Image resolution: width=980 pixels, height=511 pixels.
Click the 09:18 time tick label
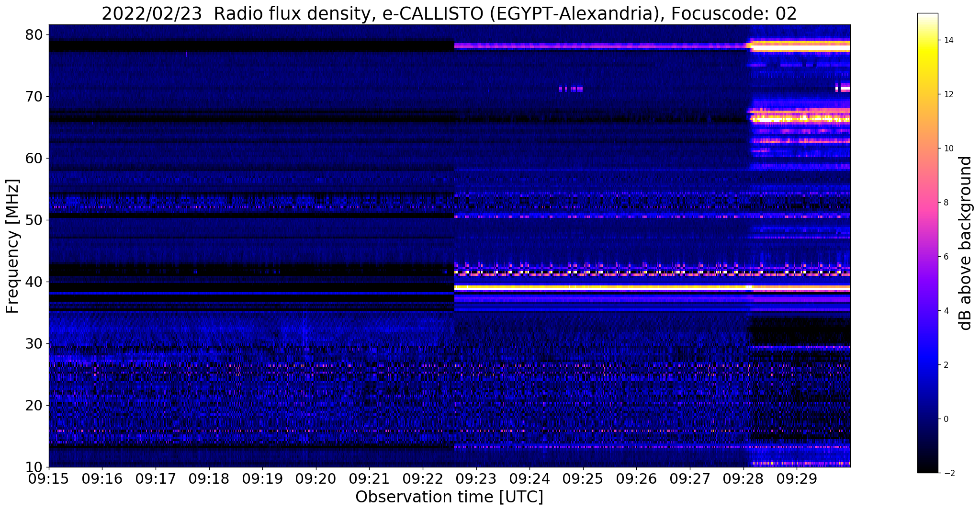tap(209, 478)
